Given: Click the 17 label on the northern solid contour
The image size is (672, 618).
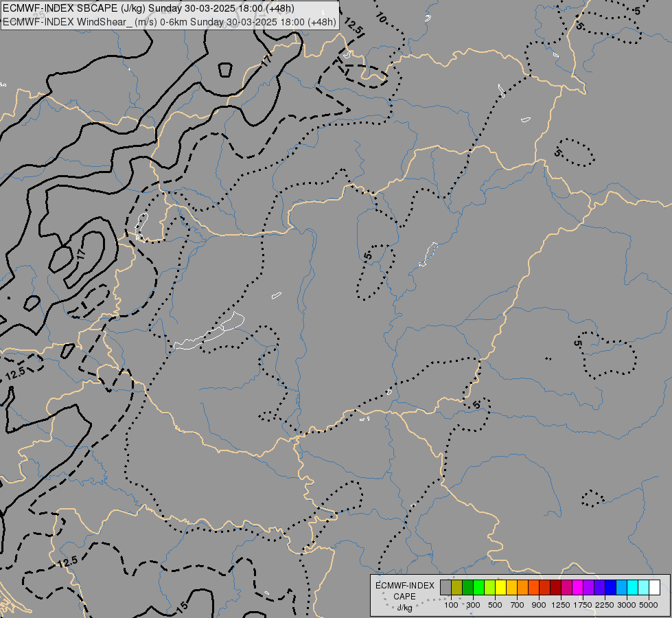Looking at the screenshot, I should click(x=266, y=60).
